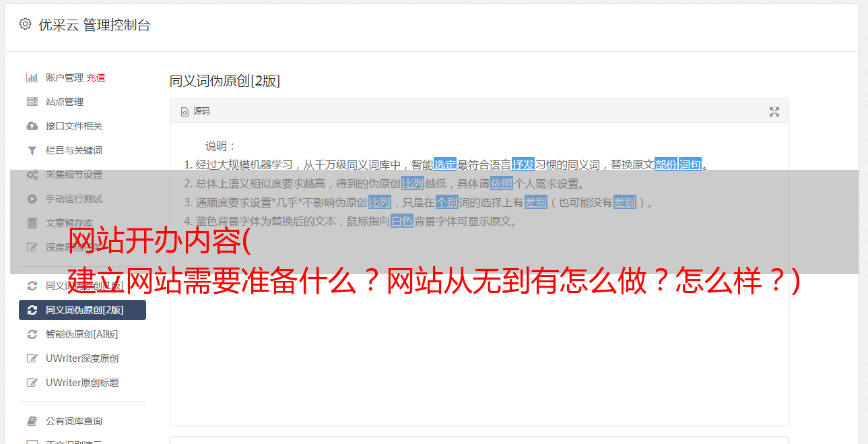Viewport: 868px width, 444px height.
Task: Click the refresh icon beside 智能伪原创[AI版]
Action: tap(32, 334)
